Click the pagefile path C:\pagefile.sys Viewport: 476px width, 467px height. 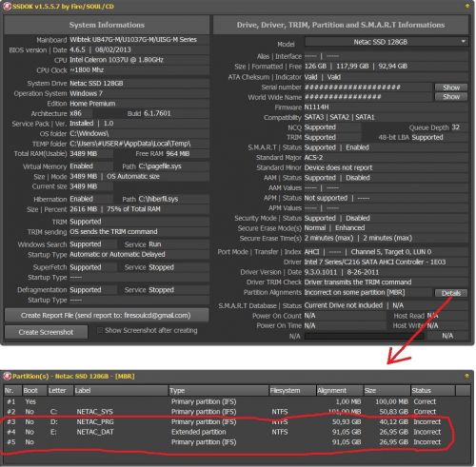coord(160,166)
